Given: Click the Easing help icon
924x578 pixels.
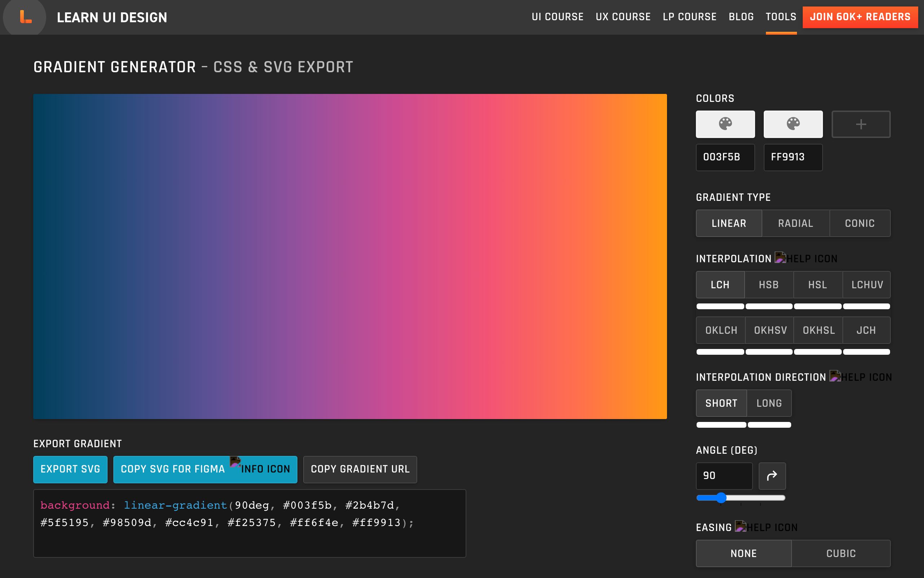Looking at the screenshot, I should (x=766, y=527).
